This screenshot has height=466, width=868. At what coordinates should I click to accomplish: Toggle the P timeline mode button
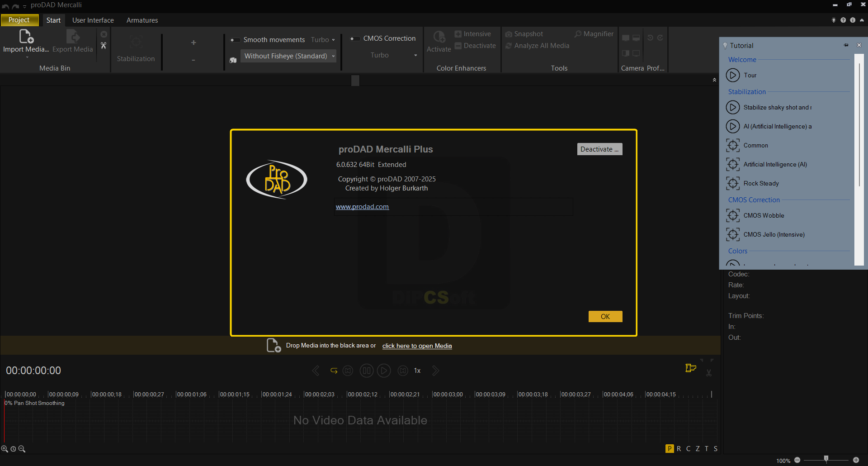[x=670, y=448]
